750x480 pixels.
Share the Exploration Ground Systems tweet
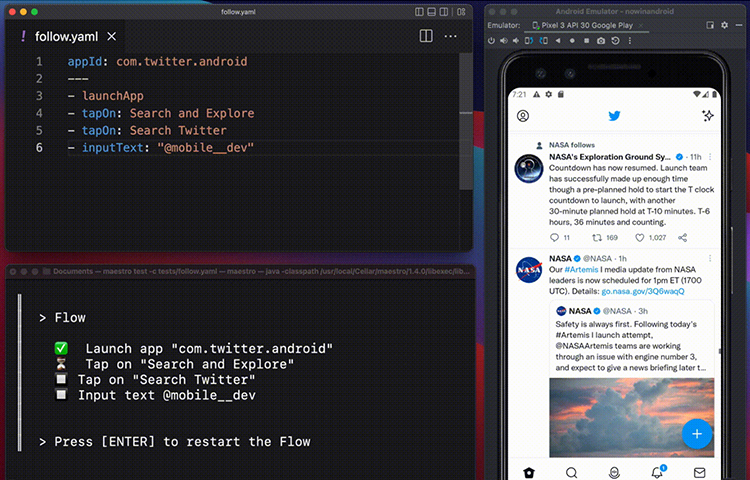[x=683, y=238]
